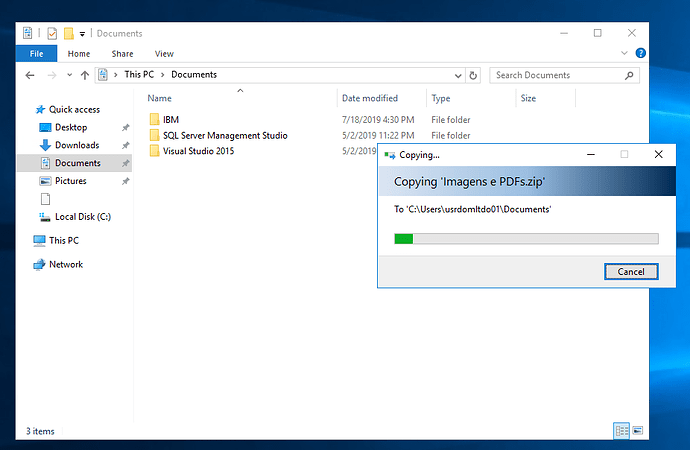This screenshot has height=450, width=690.
Task: Click the SQL Server Management Studio folder icon
Action: (x=154, y=135)
